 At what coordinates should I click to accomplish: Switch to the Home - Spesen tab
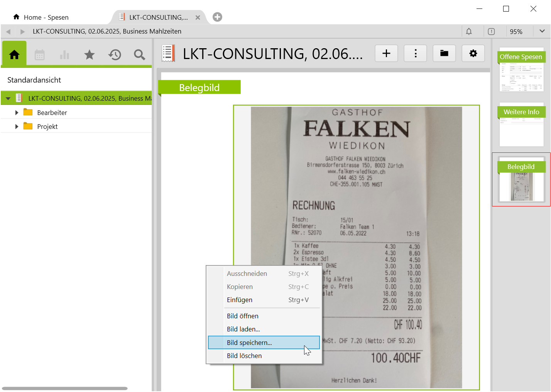pyautogui.click(x=46, y=17)
